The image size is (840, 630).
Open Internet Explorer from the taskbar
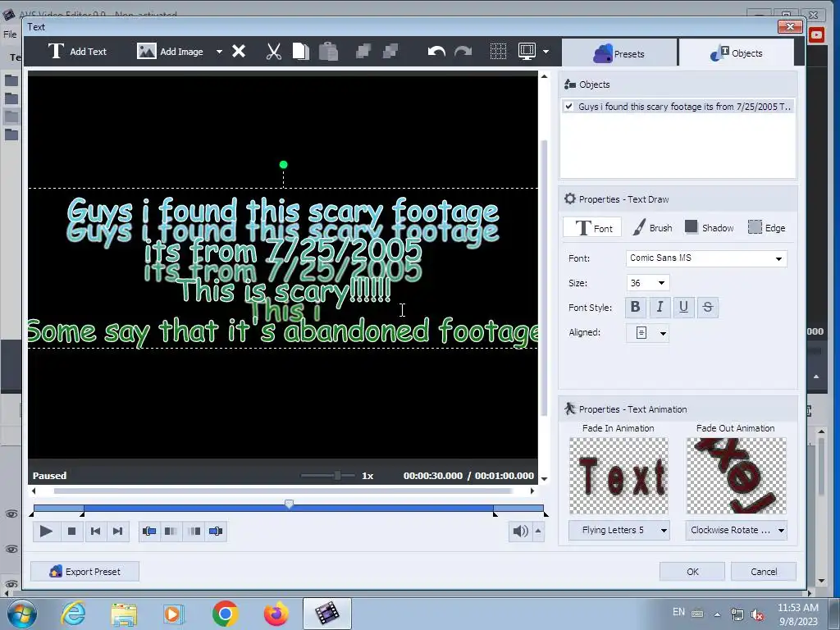[x=73, y=614]
